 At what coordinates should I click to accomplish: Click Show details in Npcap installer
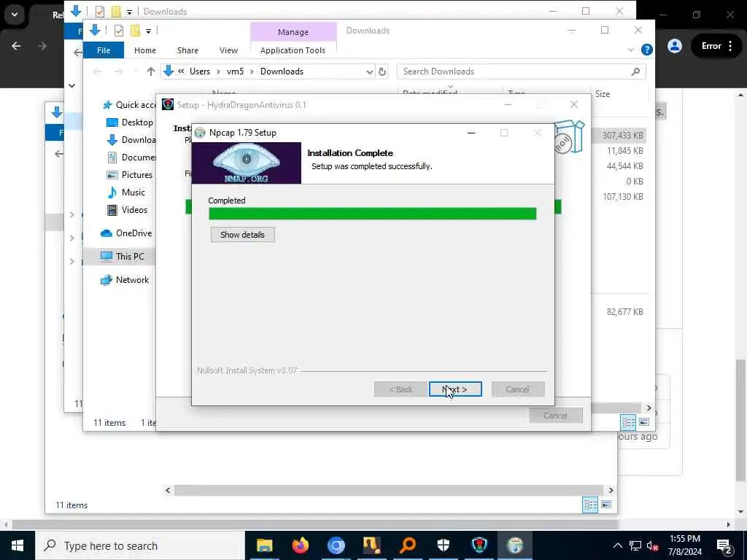click(x=242, y=235)
